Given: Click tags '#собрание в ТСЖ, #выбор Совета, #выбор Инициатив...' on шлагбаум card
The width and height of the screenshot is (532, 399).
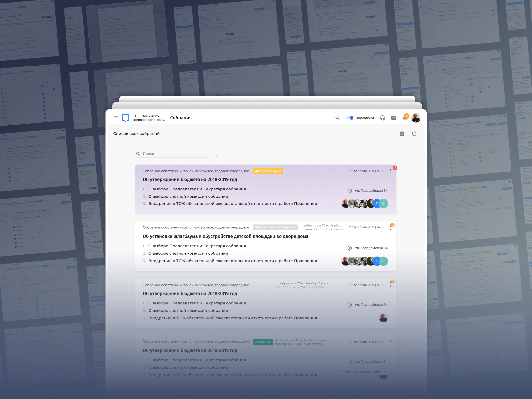Looking at the screenshot, I should [323, 227].
